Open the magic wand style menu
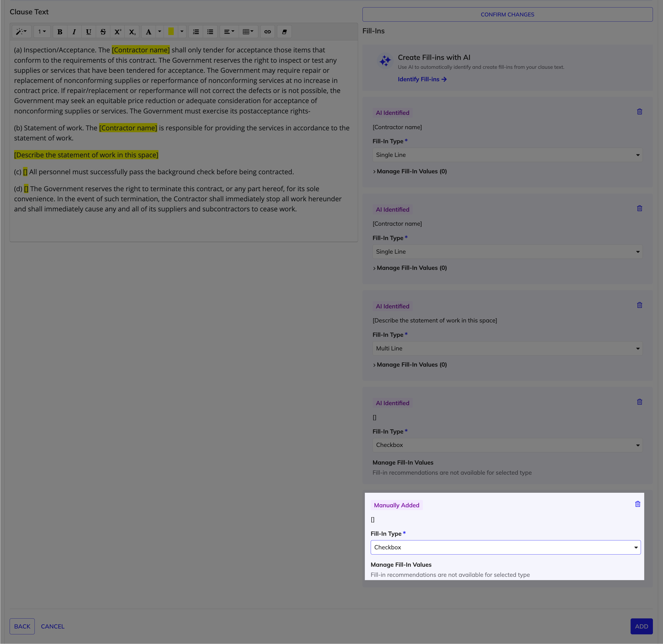The image size is (663, 644). pyautogui.click(x=21, y=32)
